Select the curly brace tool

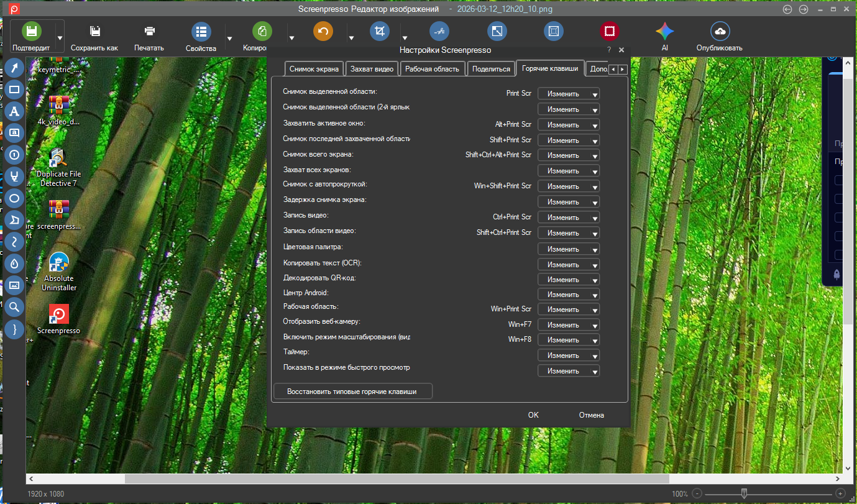14,329
